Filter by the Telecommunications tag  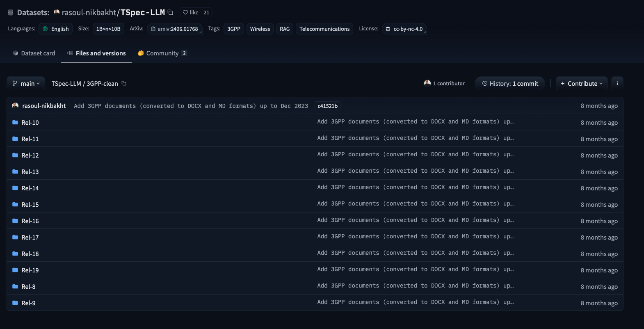pos(324,29)
